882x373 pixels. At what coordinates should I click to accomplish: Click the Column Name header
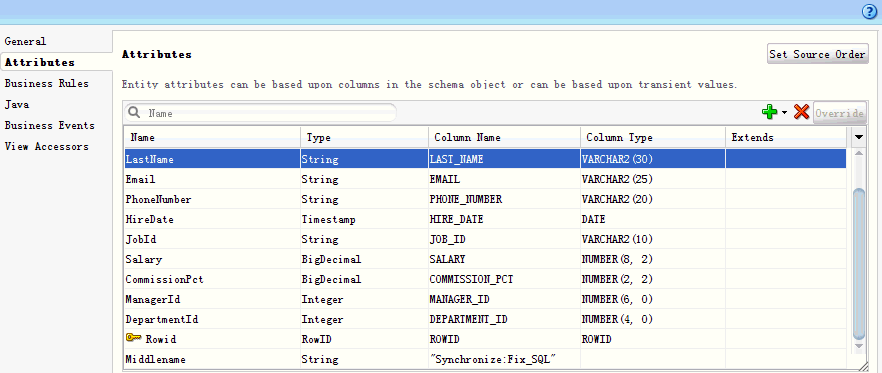(504, 137)
